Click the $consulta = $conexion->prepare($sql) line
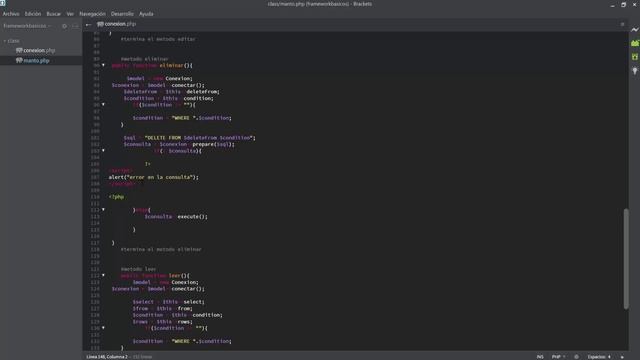The width and height of the screenshot is (640, 360). pos(179,144)
